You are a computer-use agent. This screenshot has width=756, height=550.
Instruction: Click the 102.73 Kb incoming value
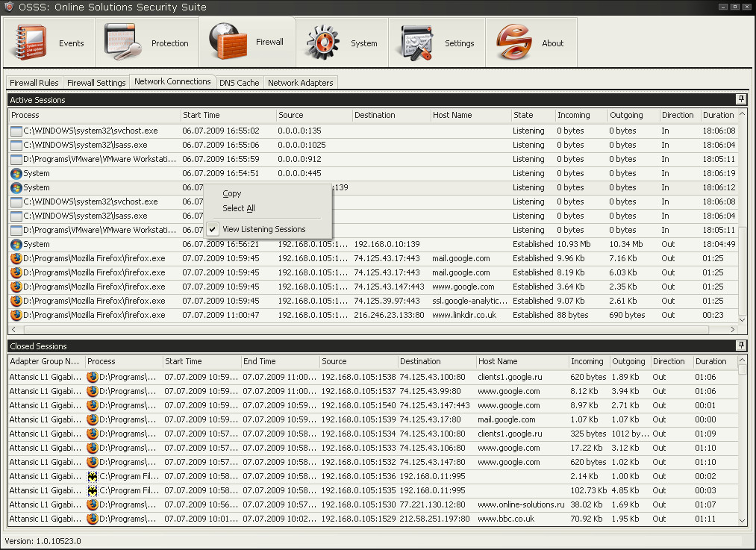pos(588,491)
